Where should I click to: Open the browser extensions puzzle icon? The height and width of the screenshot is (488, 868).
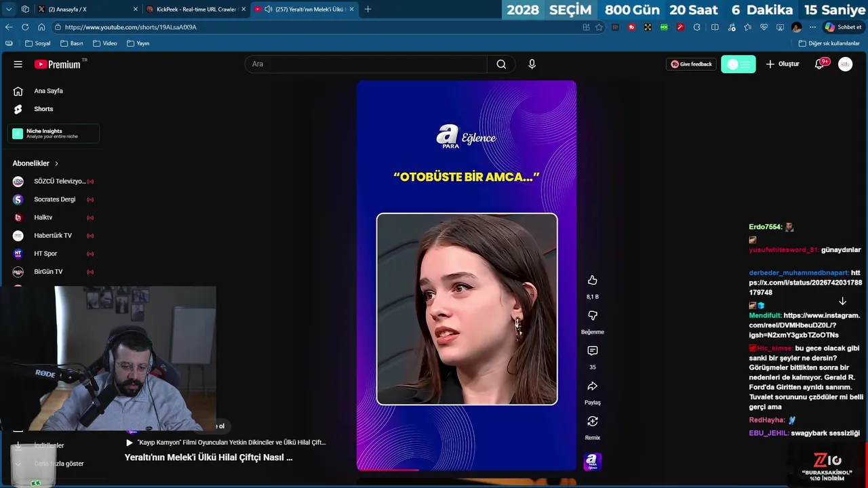point(696,27)
